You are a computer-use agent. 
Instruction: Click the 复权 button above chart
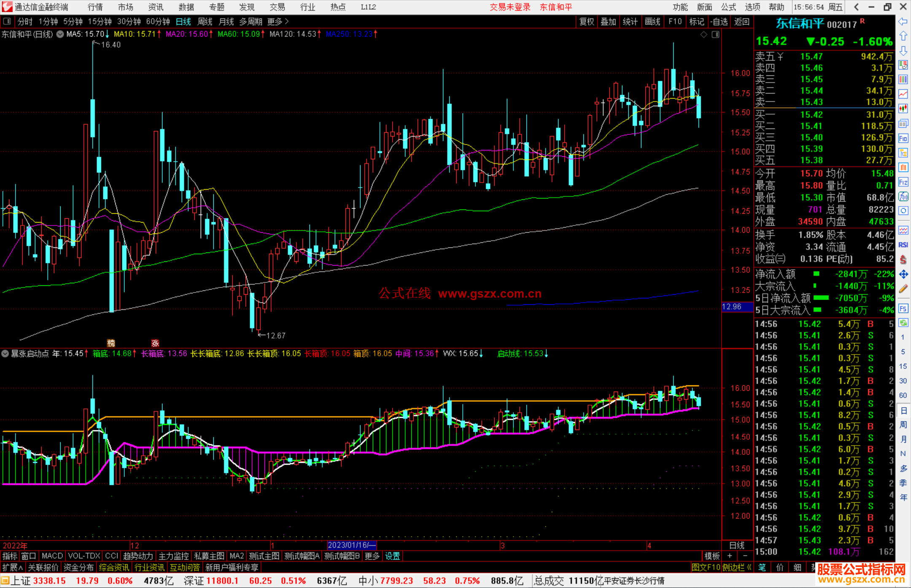[x=586, y=21]
